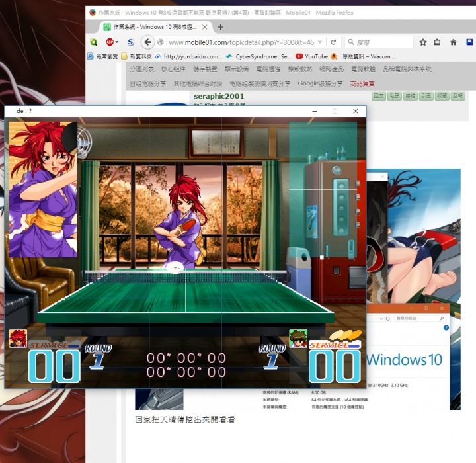Screen dimensions: 476x463
Task: Close the Windows 10 forum tab
Action: pyautogui.click(x=205, y=27)
